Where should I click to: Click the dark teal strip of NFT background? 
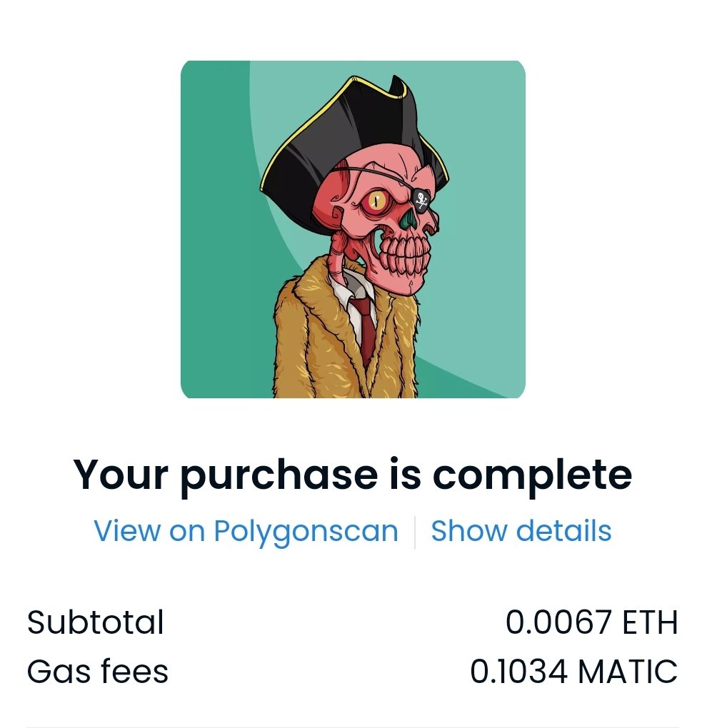(x=214, y=232)
